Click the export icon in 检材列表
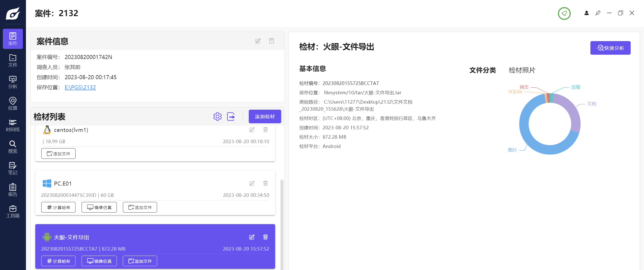 pos(231,116)
